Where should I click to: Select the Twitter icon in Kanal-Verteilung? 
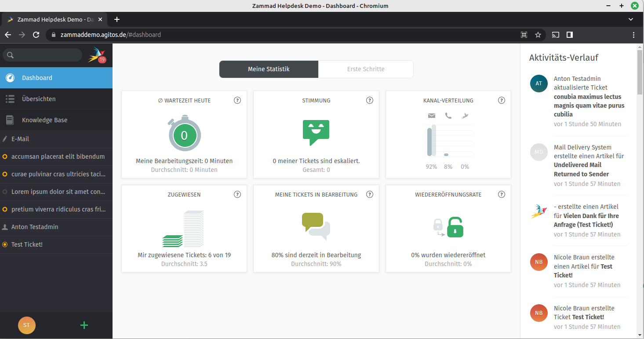pos(465,115)
